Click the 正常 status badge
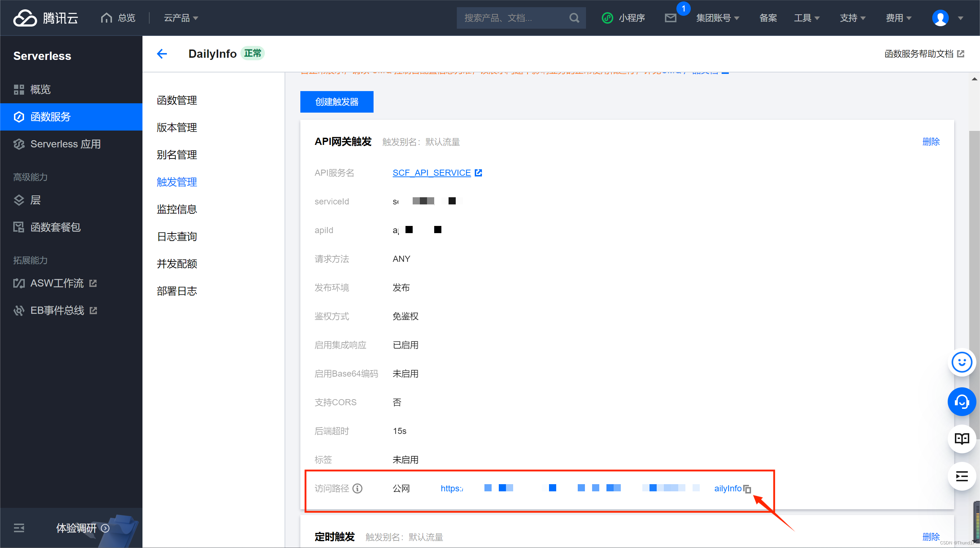Image resolution: width=980 pixels, height=548 pixels. pos(253,53)
